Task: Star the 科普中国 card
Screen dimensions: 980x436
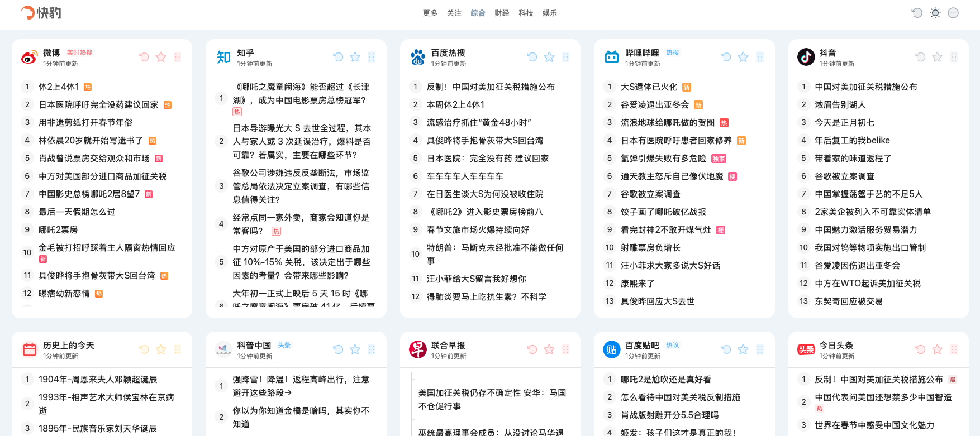Action: [355, 349]
